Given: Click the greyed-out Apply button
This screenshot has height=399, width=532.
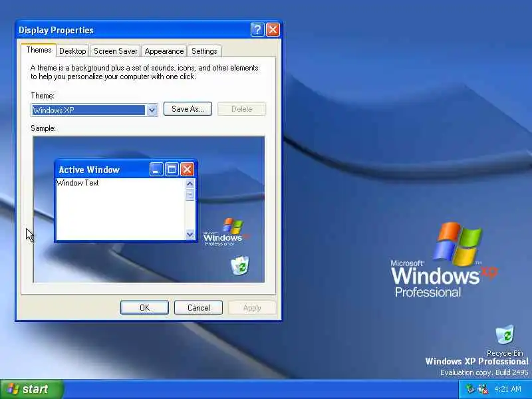Looking at the screenshot, I should (x=252, y=308).
